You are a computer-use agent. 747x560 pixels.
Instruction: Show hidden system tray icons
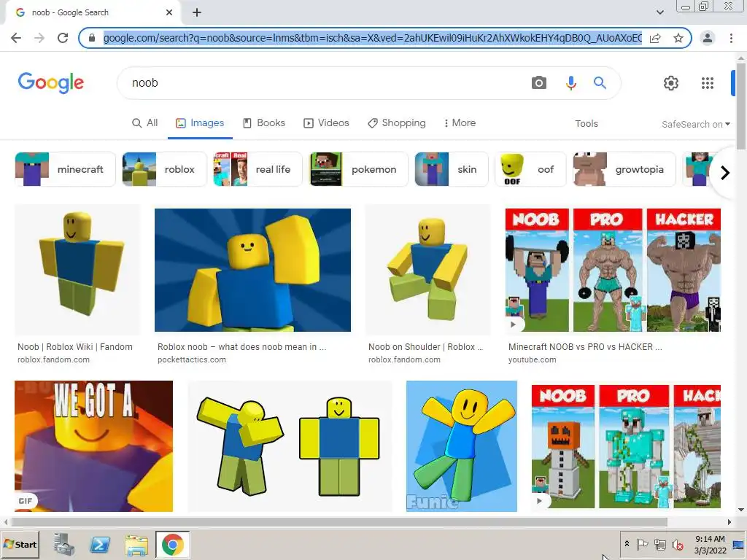click(627, 544)
